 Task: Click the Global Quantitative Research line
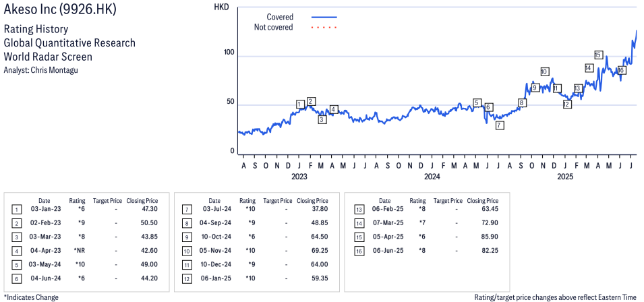(69, 43)
